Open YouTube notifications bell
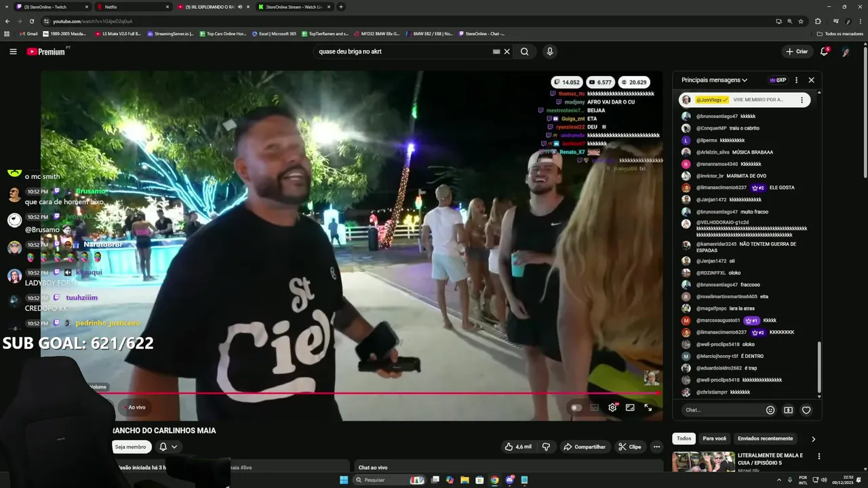 [825, 52]
